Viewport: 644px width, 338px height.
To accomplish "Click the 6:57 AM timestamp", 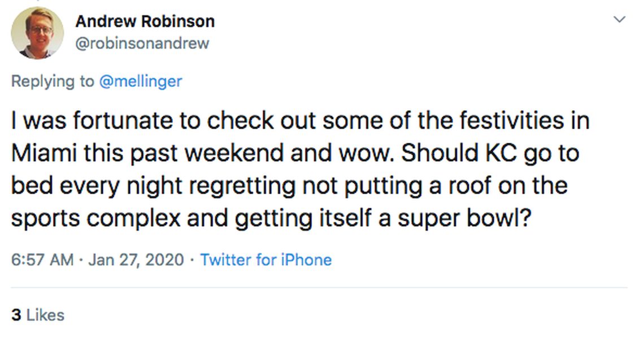I will (x=42, y=260).
